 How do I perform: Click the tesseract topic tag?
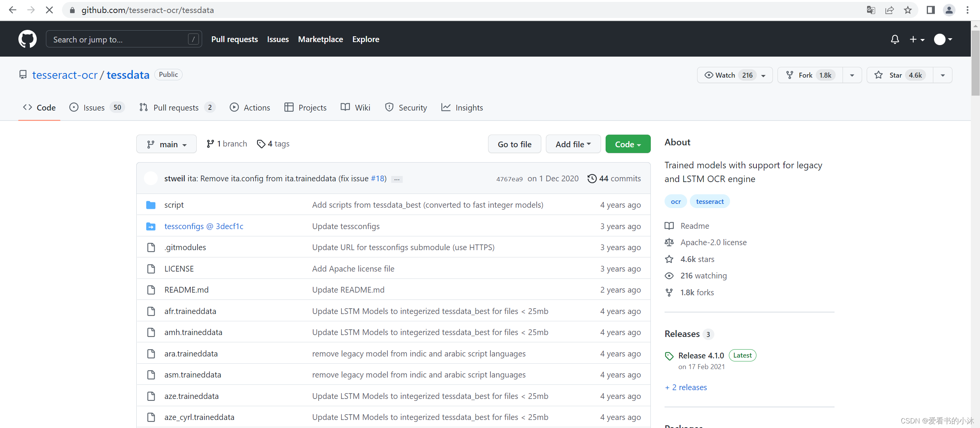coord(710,202)
